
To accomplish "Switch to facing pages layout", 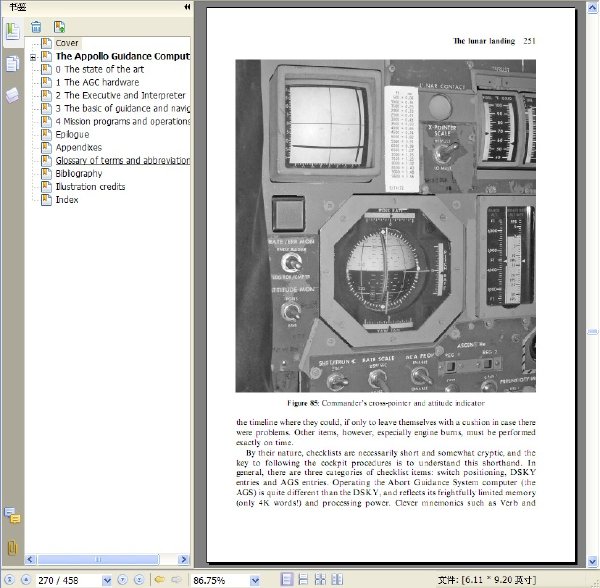I will coord(337,579).
